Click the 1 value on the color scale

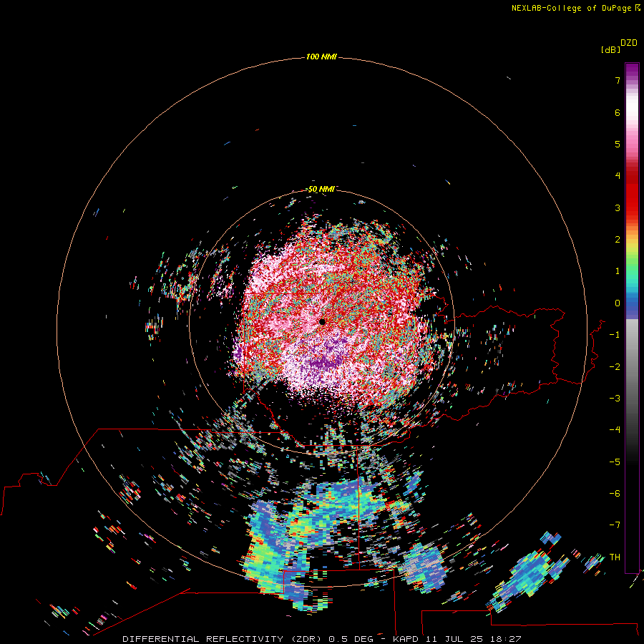tap(618, 271)
